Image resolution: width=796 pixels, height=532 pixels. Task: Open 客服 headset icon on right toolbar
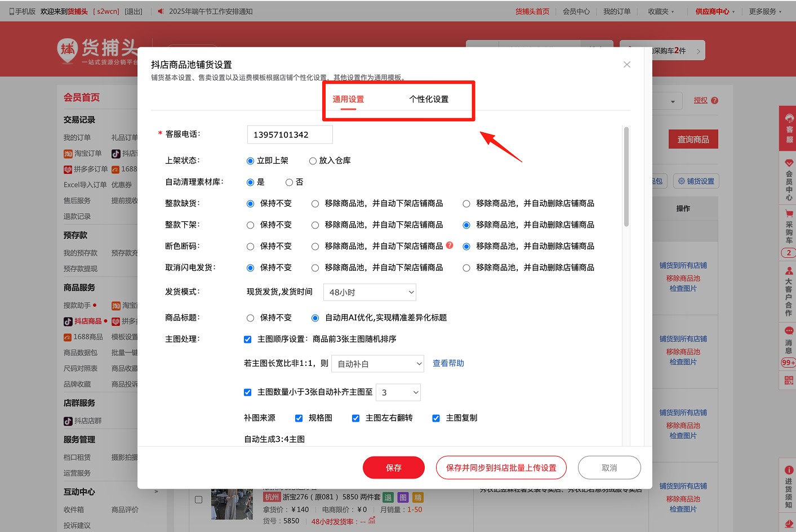coord(789,118)
